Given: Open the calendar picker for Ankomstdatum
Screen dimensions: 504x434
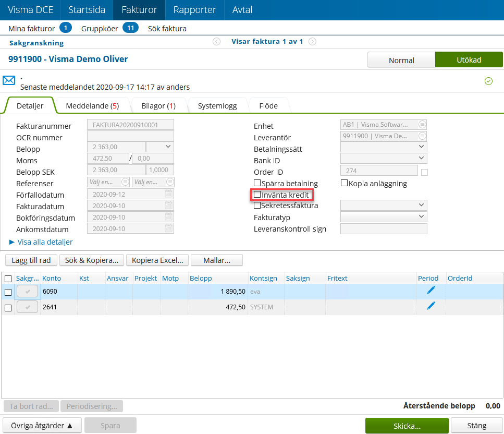Looking at the screenshot, I should tap(168, 228).
